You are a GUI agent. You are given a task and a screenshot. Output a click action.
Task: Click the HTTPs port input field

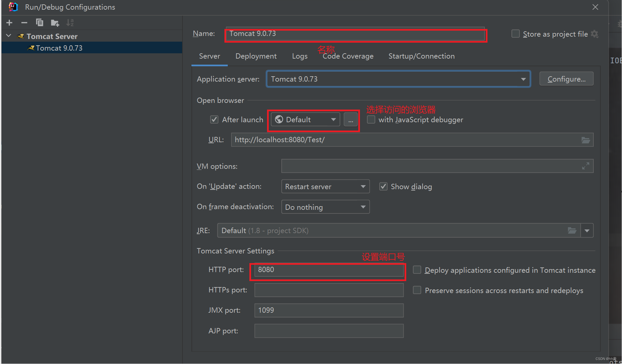[x=329, y=290]
